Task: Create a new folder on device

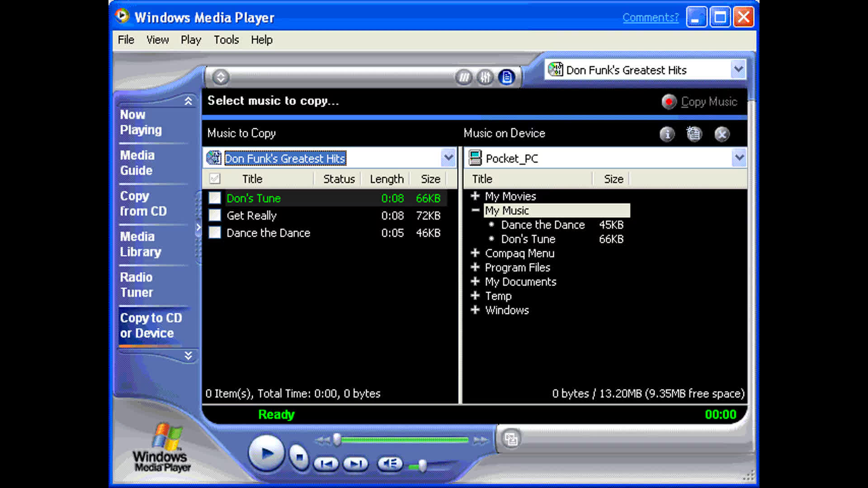Action: click(x=694, y=134)
